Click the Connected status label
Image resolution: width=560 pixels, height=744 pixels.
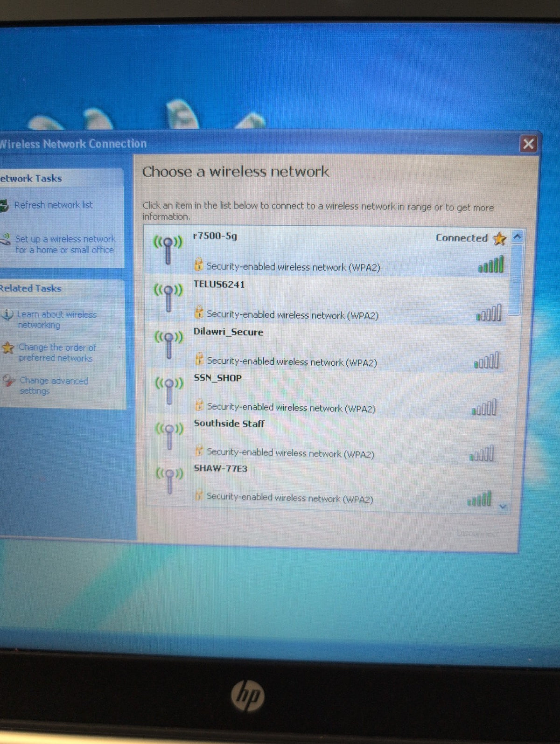point(462,238)
